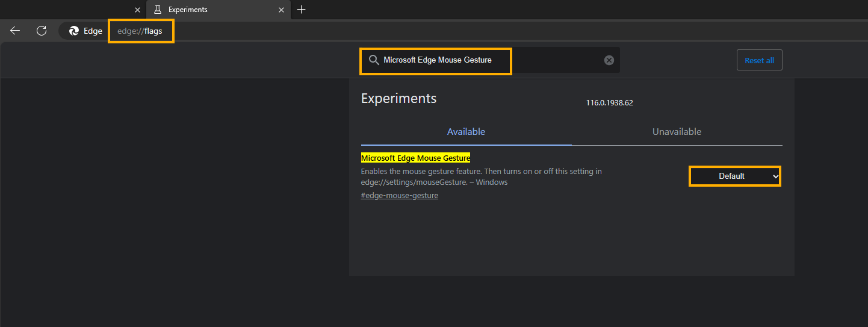868x327 pixels.
Task: Go back using the browser back arrow
Action: (x=15, y=31)
